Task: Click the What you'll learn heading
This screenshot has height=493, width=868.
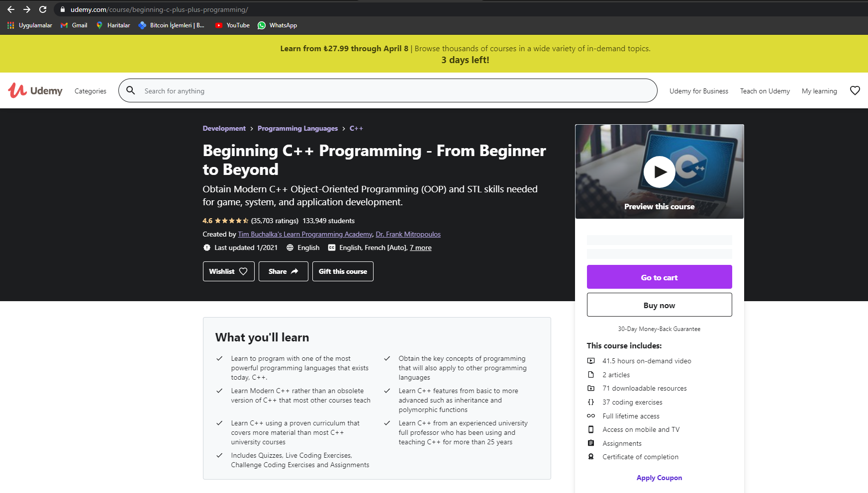Action: (262, 337)
